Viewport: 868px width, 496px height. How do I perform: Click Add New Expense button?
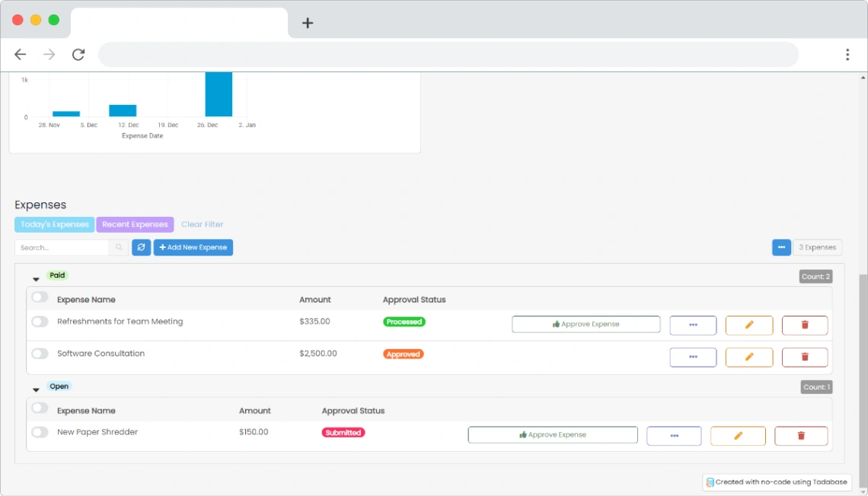(x=193, y=247)
